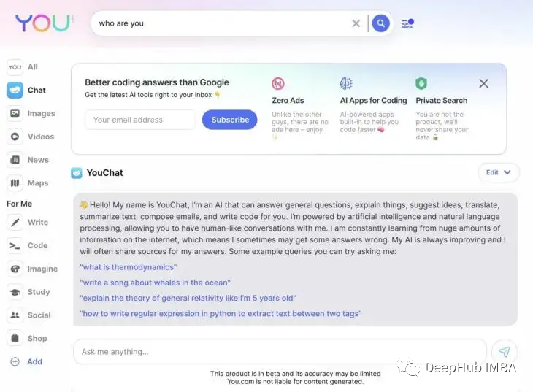Expand the Edit dropdown next to YouChat
Image resolution: width=533 pixels, height=392 pixels.
(499, 172)
